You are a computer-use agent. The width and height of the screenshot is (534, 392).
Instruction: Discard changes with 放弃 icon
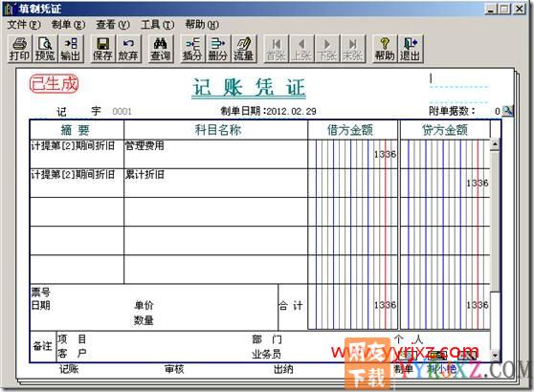[x=128, y=49]
